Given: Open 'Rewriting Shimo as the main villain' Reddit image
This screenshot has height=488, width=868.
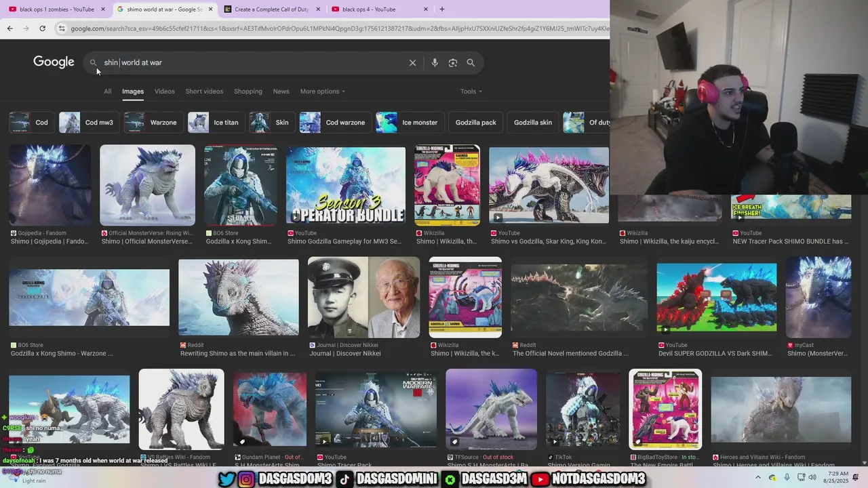Looking at the screenshot, I should (x=238, y=297).
